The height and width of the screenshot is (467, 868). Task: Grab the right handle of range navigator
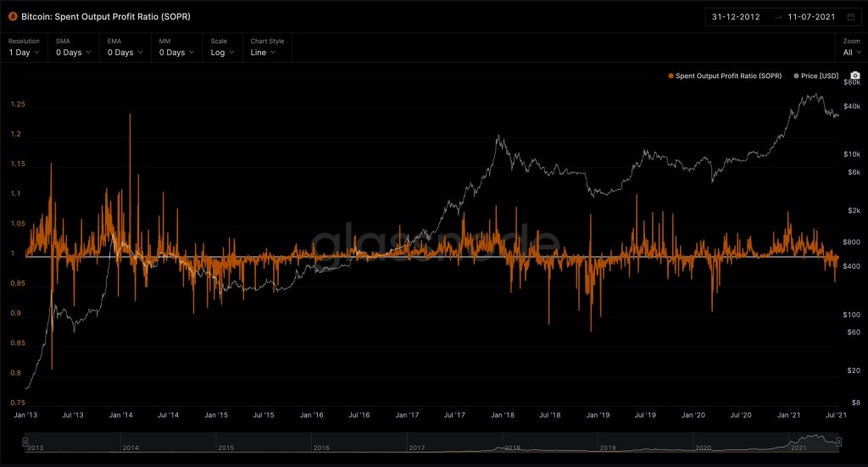click(x=839, y=442)
